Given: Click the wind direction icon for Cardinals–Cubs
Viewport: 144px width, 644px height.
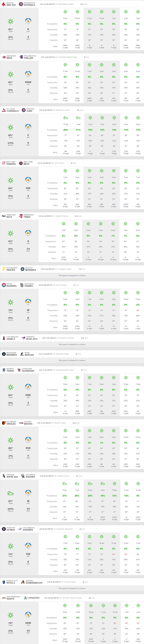Looking at the screenshot, I should click(x=28, y=127).
